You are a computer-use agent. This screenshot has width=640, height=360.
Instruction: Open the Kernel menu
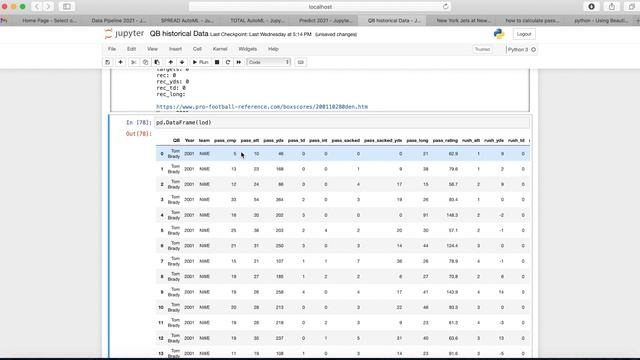(x=220, y=49)
